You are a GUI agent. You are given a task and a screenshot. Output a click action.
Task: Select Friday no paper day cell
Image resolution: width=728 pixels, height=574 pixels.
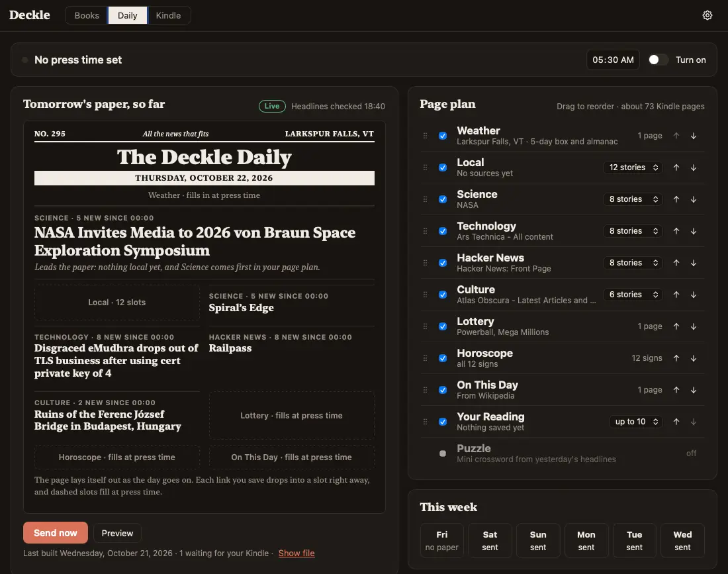[x=442, y=540]
